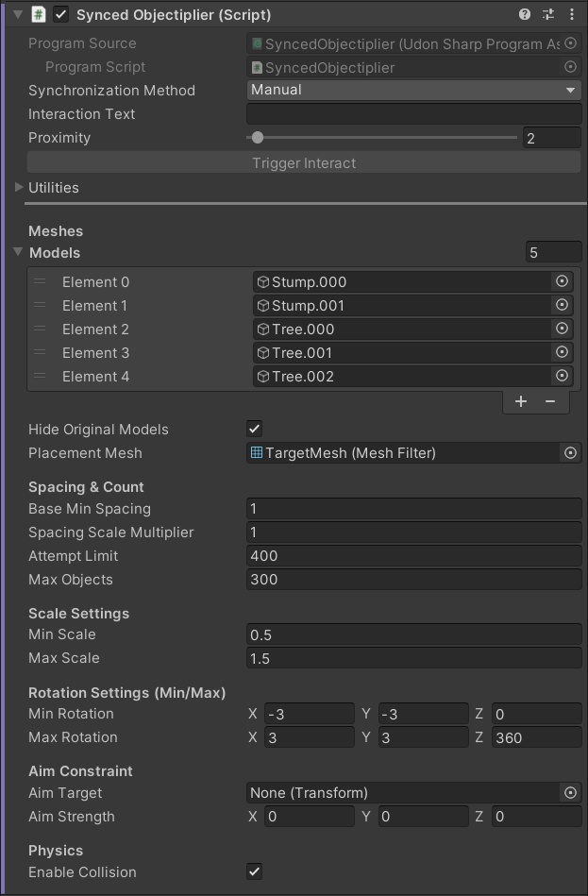The width and height of the screenshot is (588, 896).
Task: Click the Proximity slider handle
Action: [258, 138]
